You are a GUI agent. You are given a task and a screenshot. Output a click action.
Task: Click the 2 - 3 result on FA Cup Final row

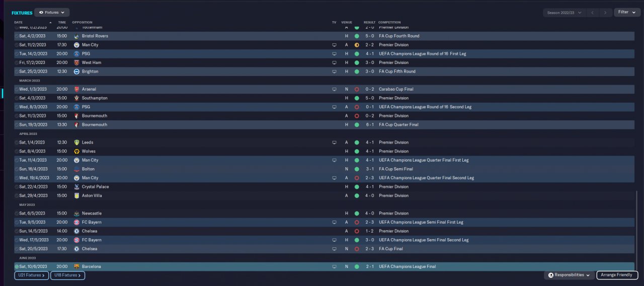[370, 249]
